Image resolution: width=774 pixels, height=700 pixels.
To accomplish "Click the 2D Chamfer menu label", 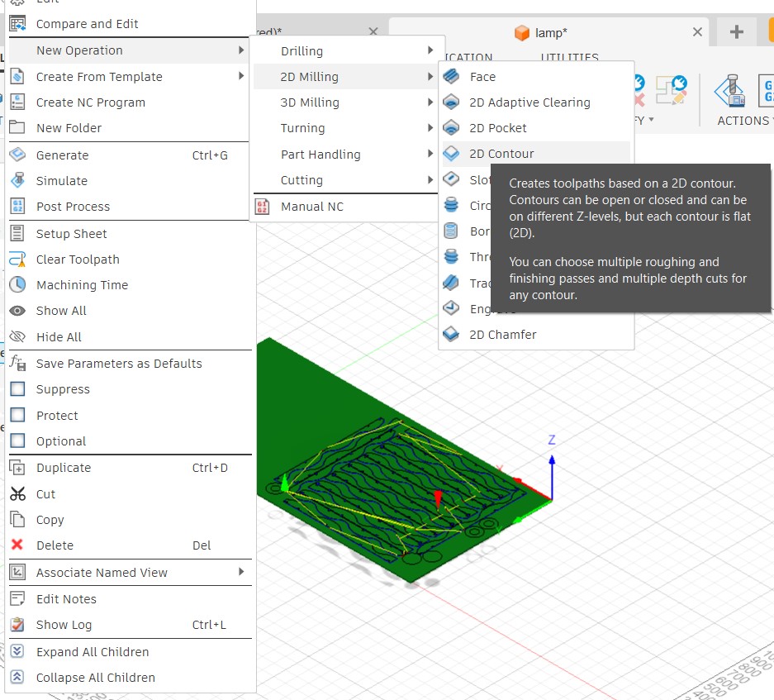I will tap(502, 335).
